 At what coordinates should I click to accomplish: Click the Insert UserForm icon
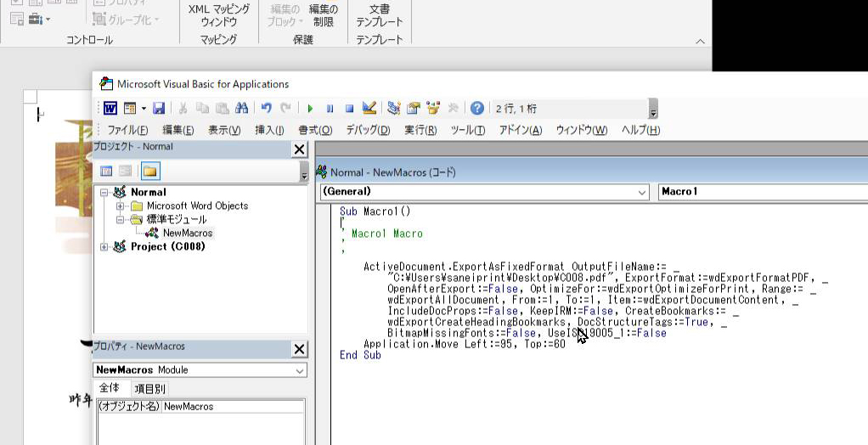(x=130, y=109)
